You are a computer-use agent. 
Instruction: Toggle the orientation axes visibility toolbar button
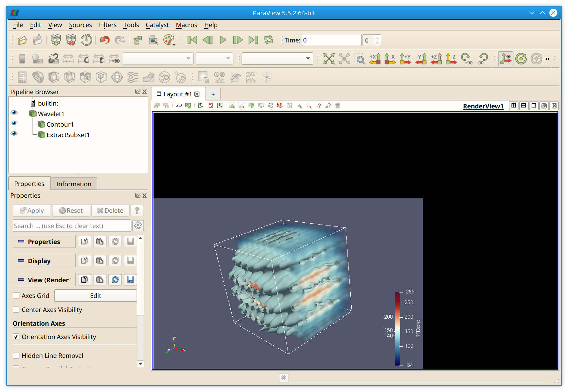(506, 59)
